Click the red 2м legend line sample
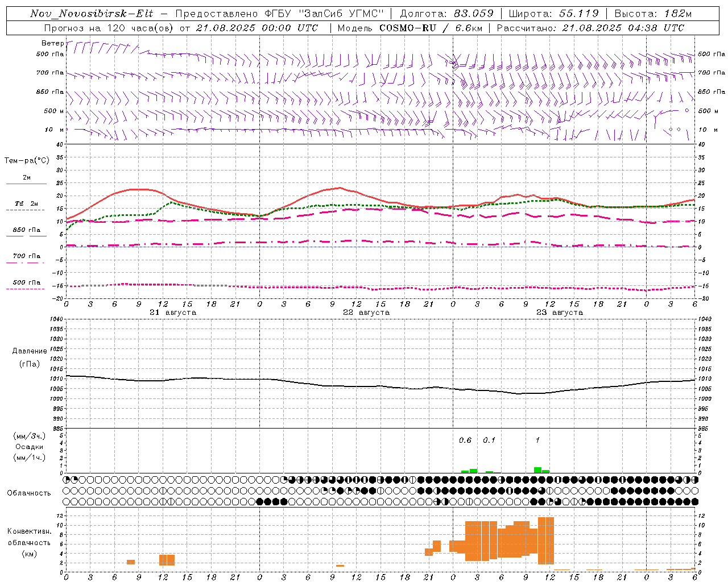The image size is (728, 582). point(26,184)
